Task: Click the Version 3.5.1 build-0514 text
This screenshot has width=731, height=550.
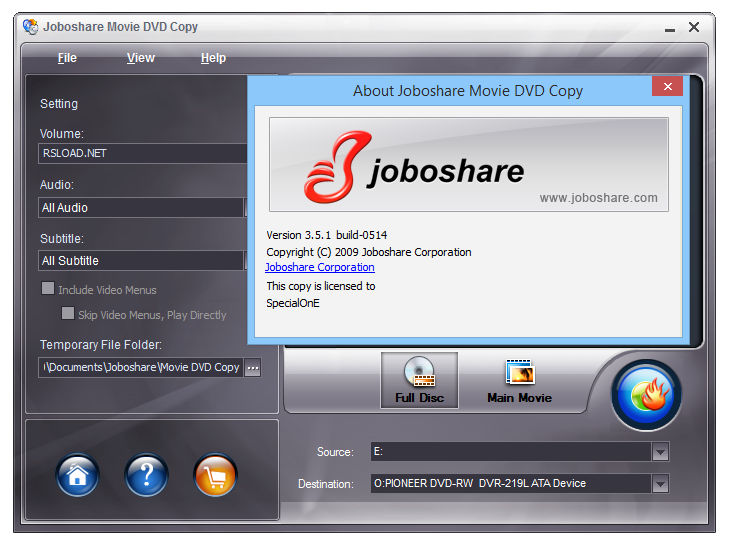Action: coord(326,235)
